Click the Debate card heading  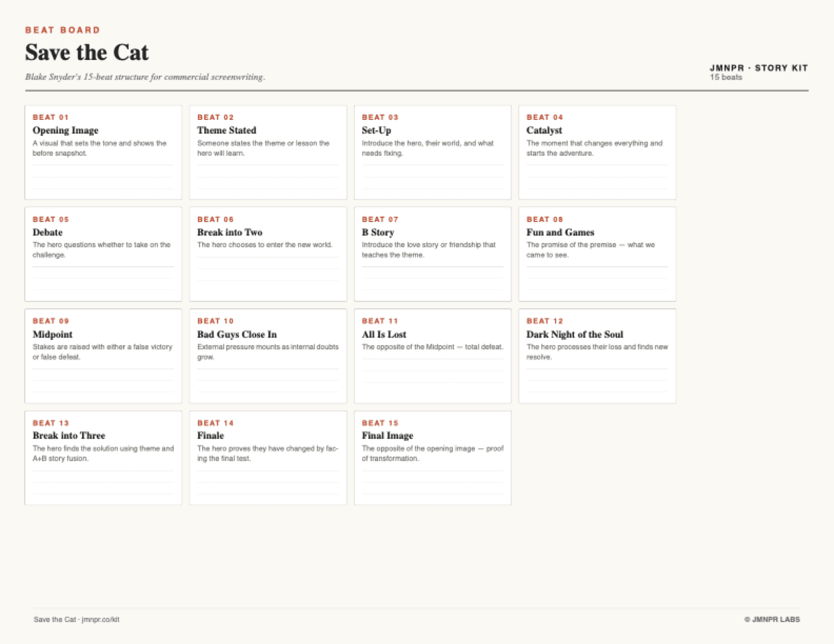[x=47, y=232]
